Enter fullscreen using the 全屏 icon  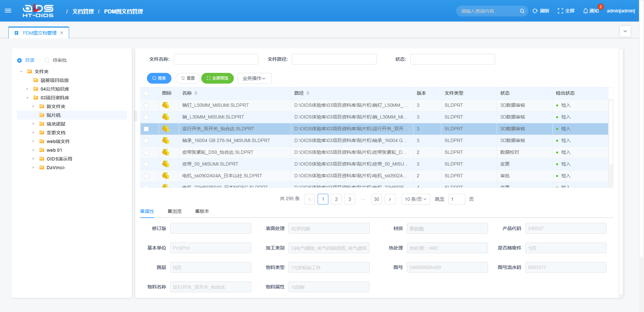pyautogui.click(x=560, y=10)
